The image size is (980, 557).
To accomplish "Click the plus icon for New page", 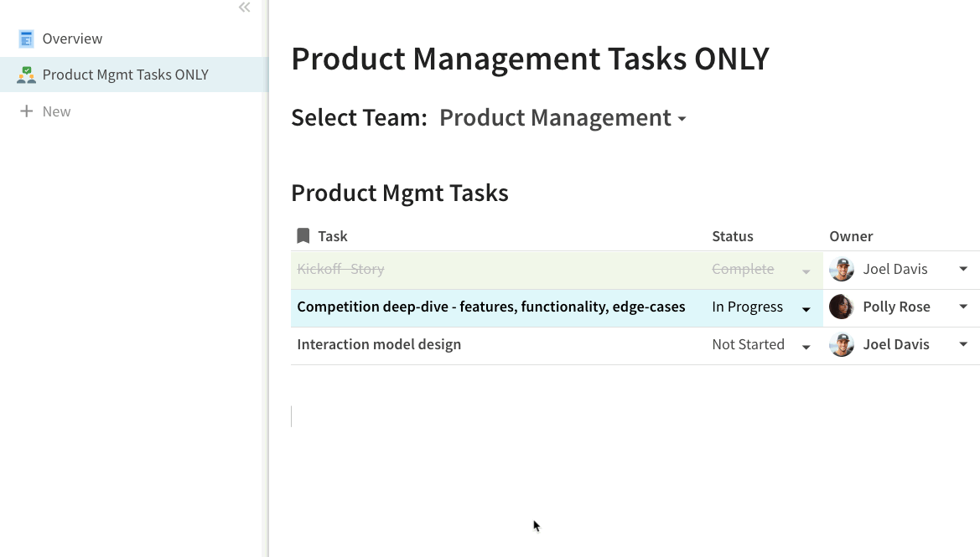I will (26, 111).
